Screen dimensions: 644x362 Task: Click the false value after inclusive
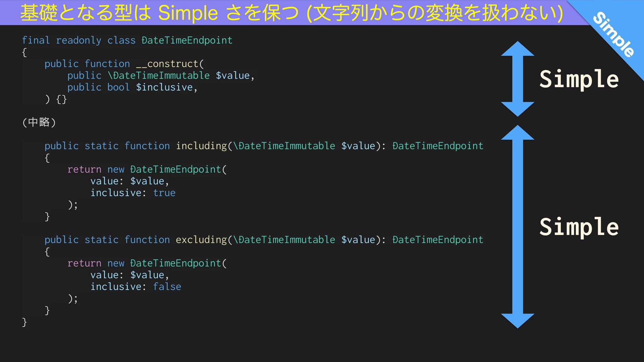point(167,287)
